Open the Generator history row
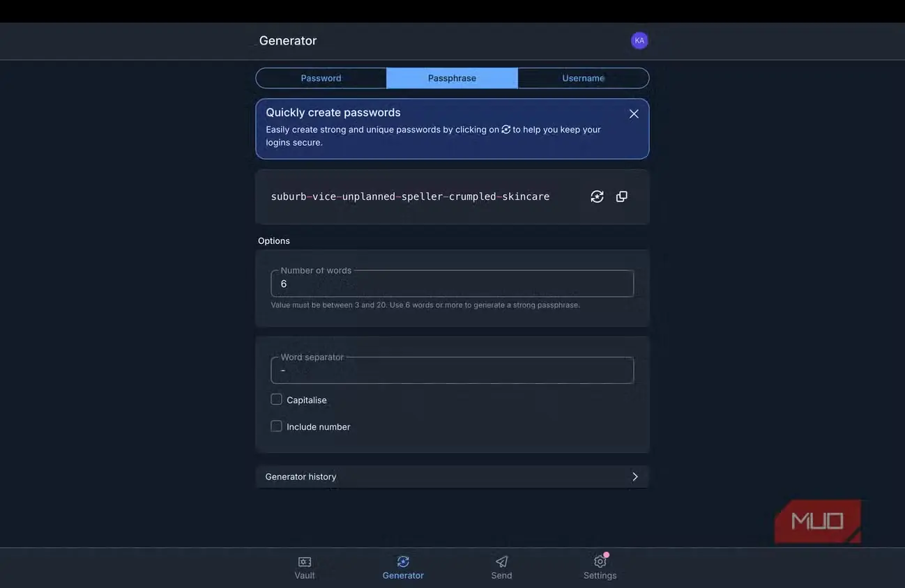 tap(452, 477)
